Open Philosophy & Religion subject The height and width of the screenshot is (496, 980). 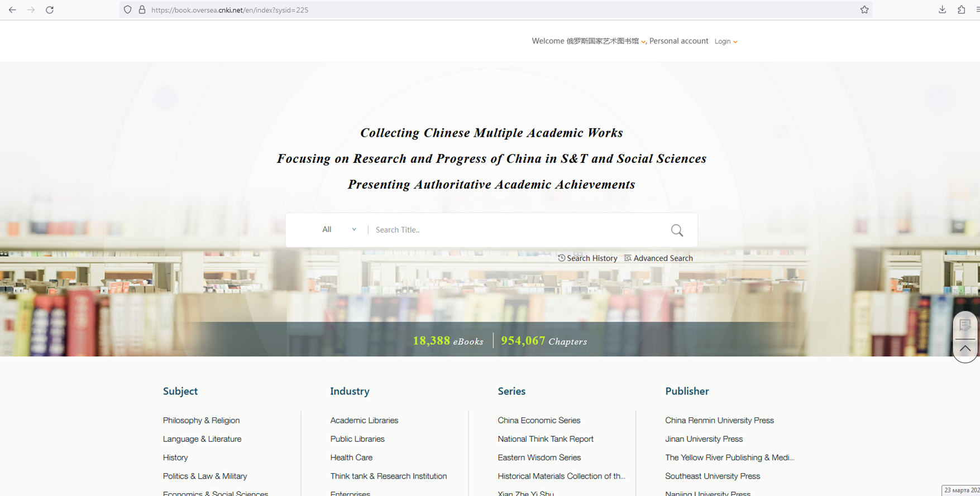tap(201, 420)
